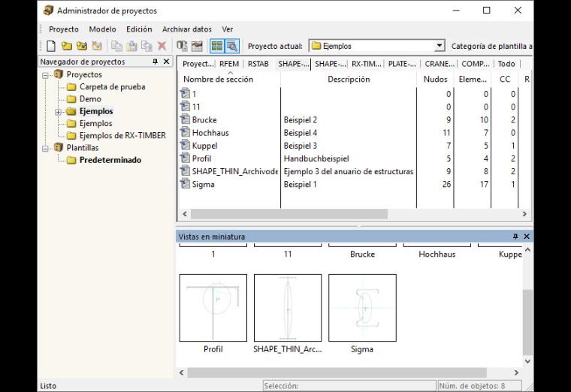Sort by Eleme... column header
The height and width of the screenshot is (392, 571).
point(473,79)
